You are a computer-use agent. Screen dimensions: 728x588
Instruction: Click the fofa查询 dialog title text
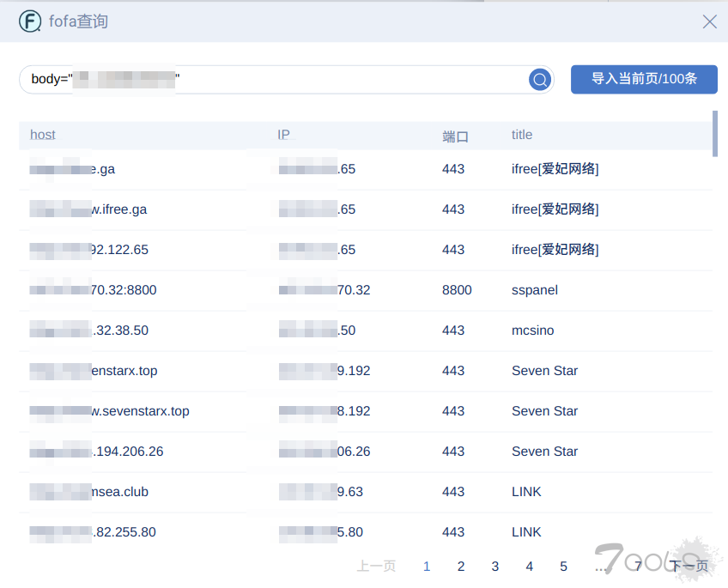[x=78, y=21]
